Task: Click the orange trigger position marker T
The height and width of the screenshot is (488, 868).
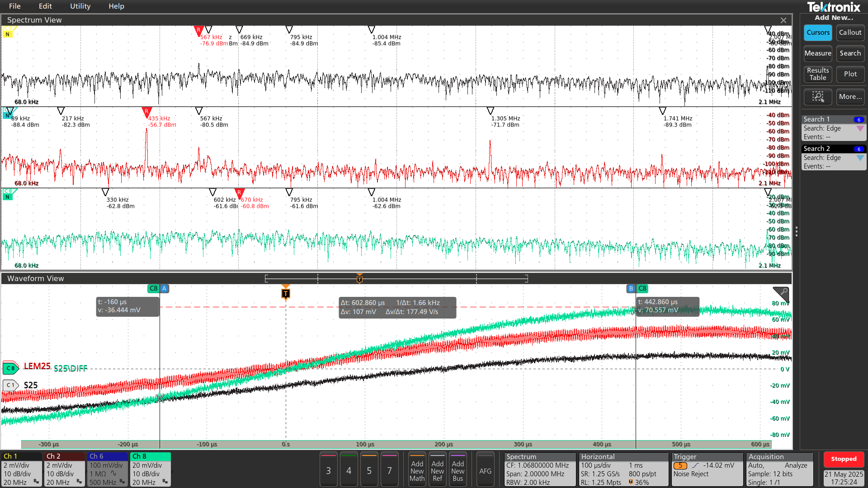Action: (286, 294)
